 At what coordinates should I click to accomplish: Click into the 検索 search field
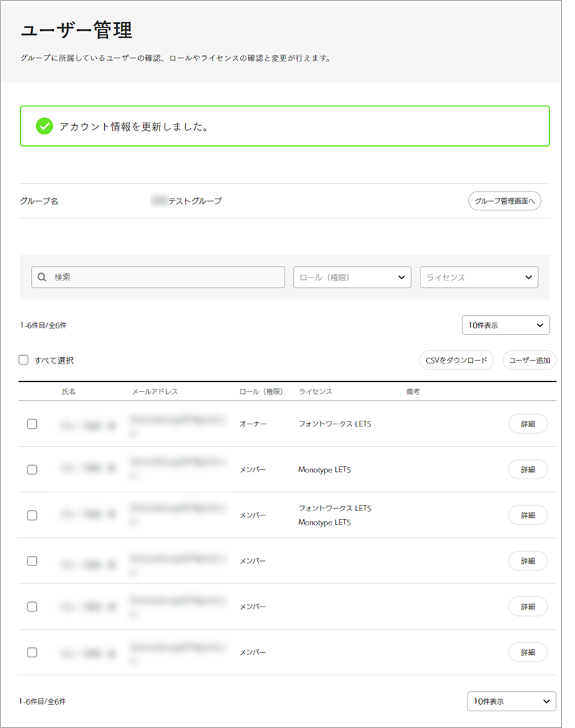click(166, 277)
